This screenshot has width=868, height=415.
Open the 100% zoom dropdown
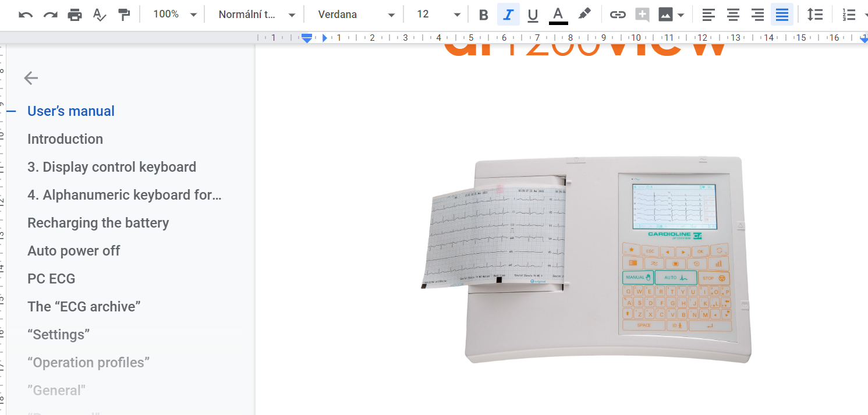(175, 15)
